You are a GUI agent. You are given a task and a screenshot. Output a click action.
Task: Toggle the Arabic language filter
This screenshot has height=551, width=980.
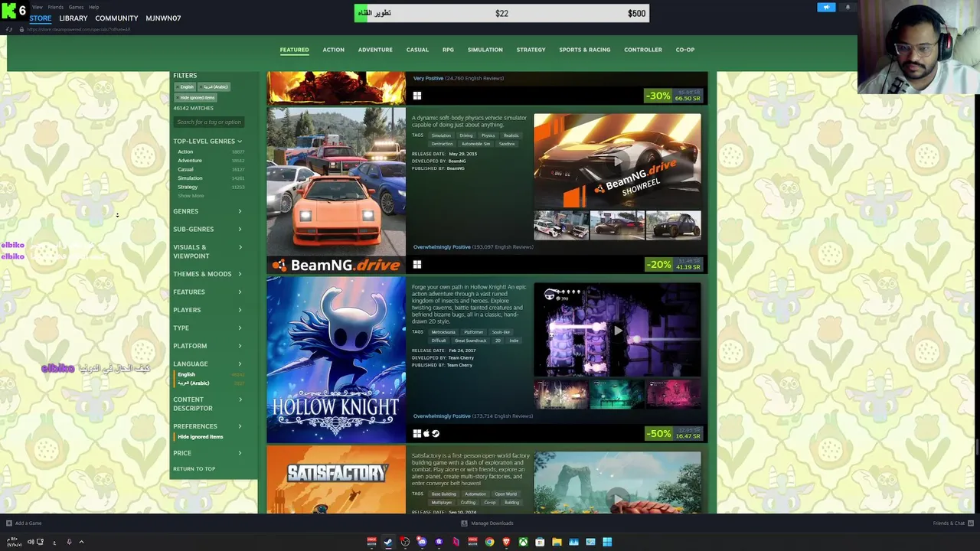pos(193,383)
